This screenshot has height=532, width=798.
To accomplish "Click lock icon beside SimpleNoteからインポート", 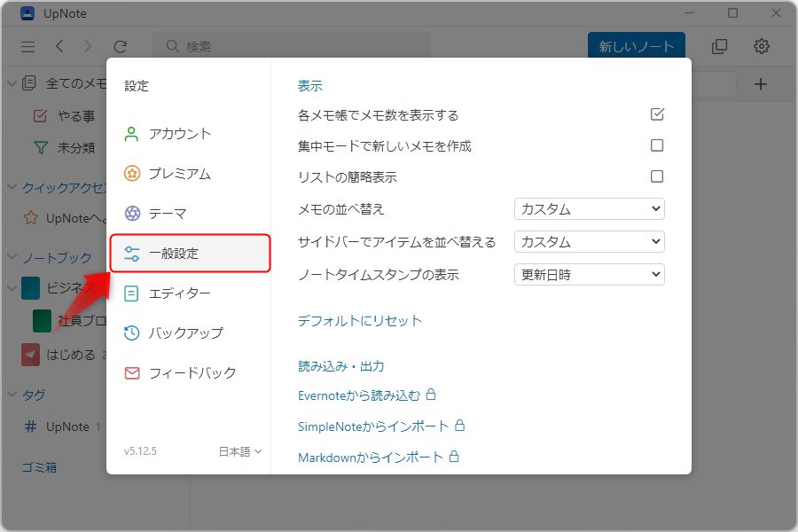I will [459, 425].
